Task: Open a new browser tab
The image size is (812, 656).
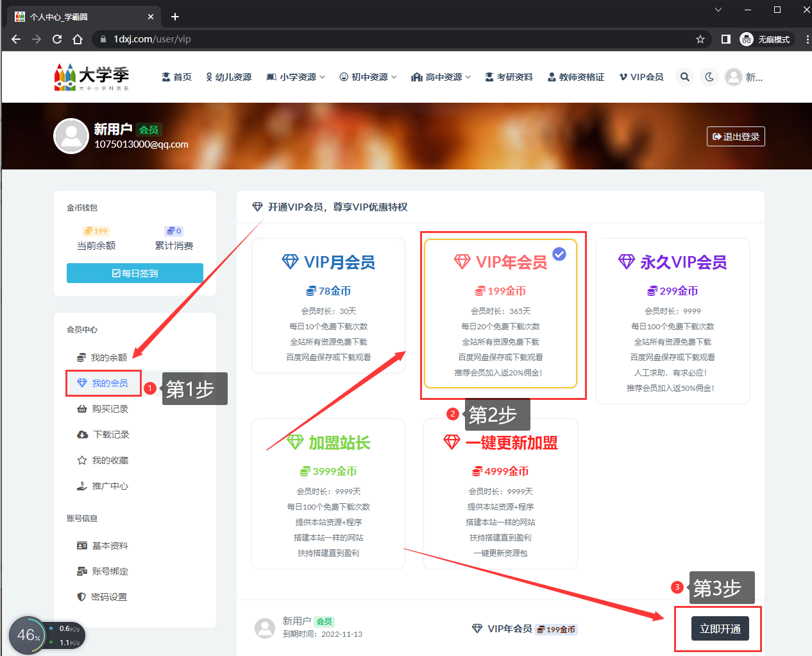Action: [175, 17]
